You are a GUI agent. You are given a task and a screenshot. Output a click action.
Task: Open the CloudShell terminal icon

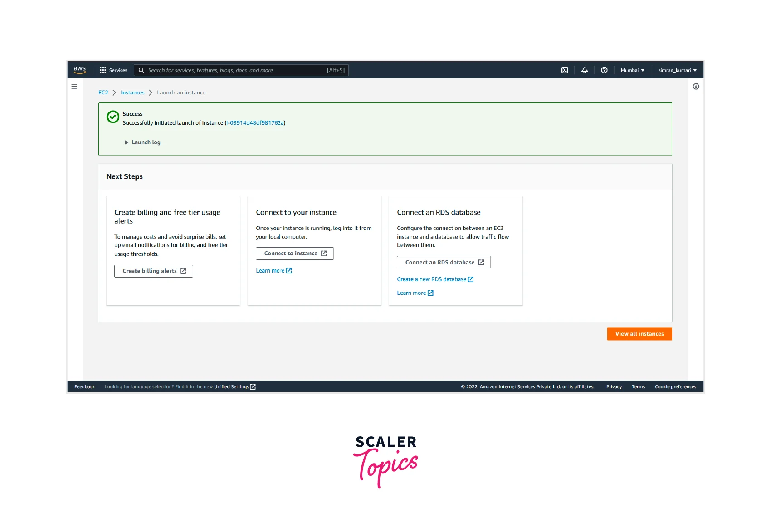click(565, 70)
